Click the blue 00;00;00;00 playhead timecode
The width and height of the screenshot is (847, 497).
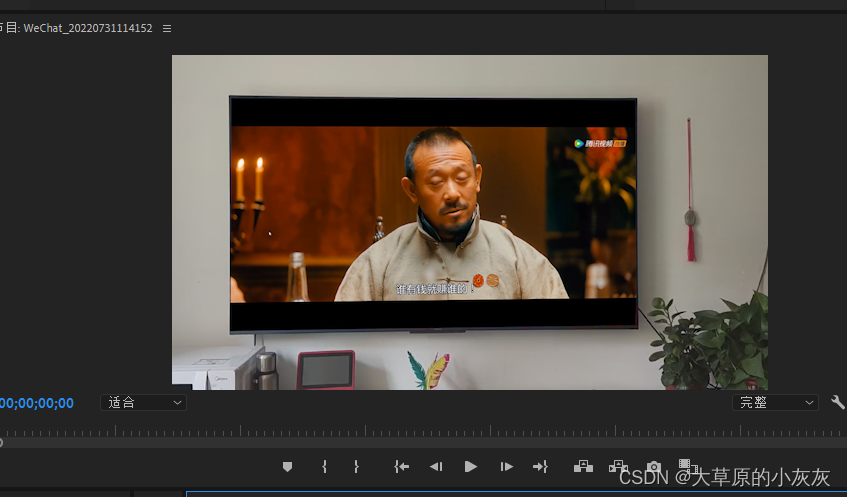(x=37, y=403)
